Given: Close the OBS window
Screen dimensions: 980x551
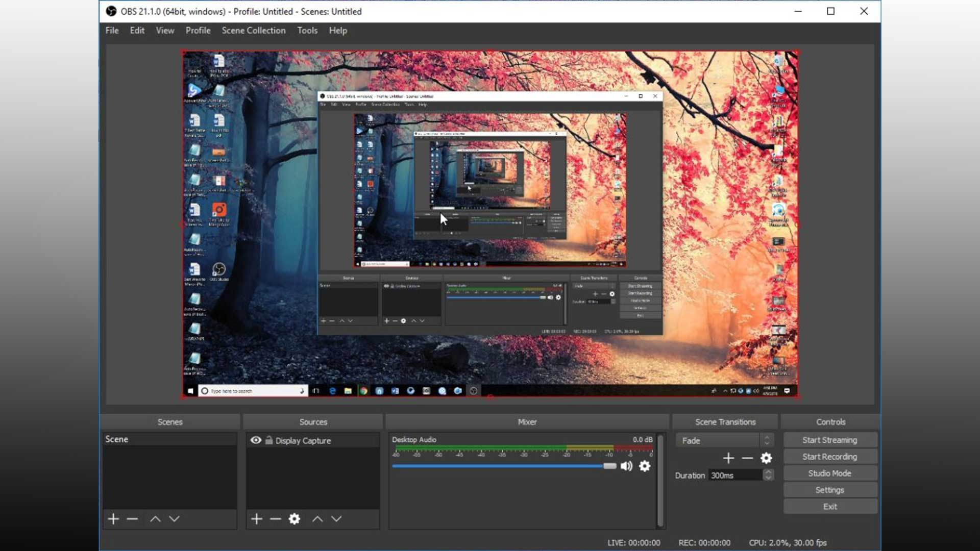Looking at the screenshot, I should tap(864, 11).
